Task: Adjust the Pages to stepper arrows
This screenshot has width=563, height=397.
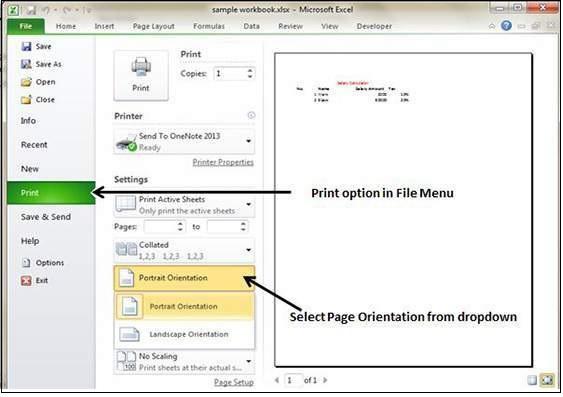Action: tap(243, 226)
